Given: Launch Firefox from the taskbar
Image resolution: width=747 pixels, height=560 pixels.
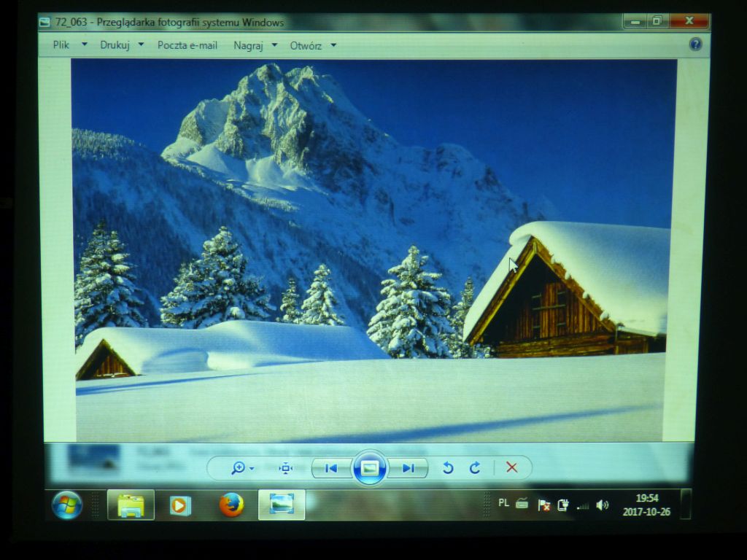Looking at the screenshot, I should pos(231,505).
